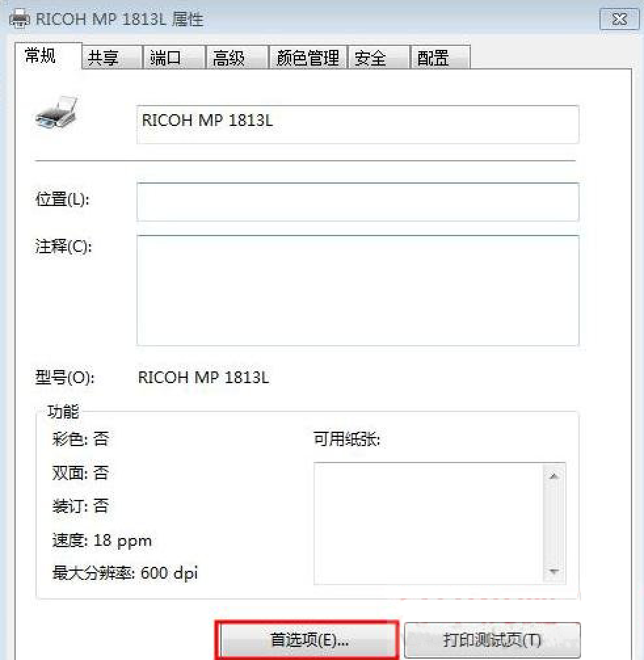The width and height of the screenshot is (644, 660).
Task: Click the title text RICOH MP 1813L 属性
Action: tap(119, 19)
